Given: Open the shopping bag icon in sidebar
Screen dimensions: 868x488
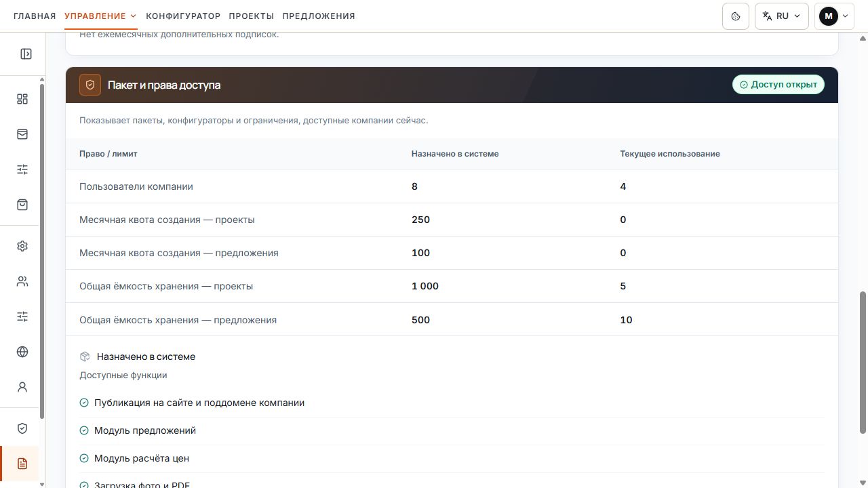Looking at the screenshot, I should click(x=22, y=205).
